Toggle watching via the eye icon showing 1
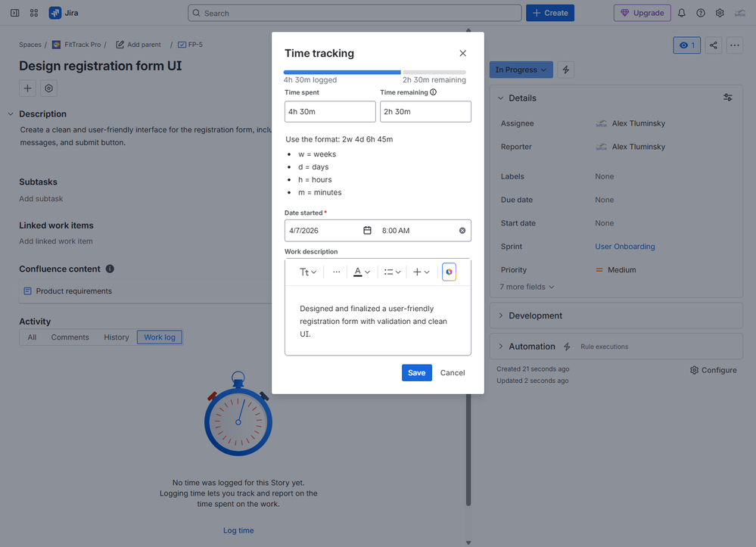Image resolution: width=756 pixels, height=547 pixels. 686,45
